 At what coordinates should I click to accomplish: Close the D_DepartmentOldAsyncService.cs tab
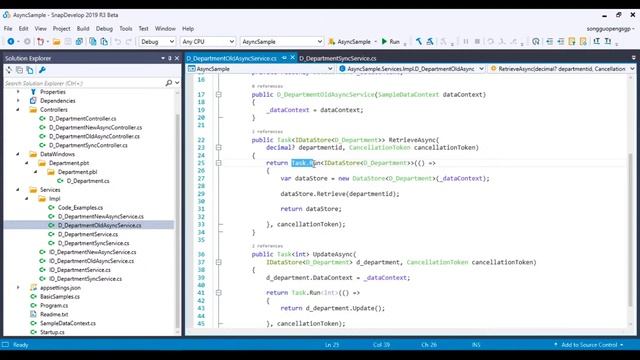pyautogui.click(x=293, y=58)
